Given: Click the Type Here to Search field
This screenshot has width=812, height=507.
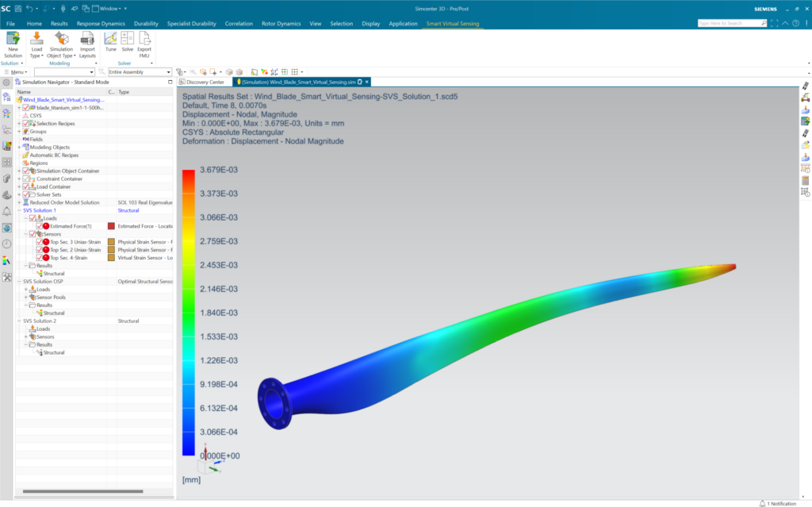Looking at the screenshot, I should (731, 22).
